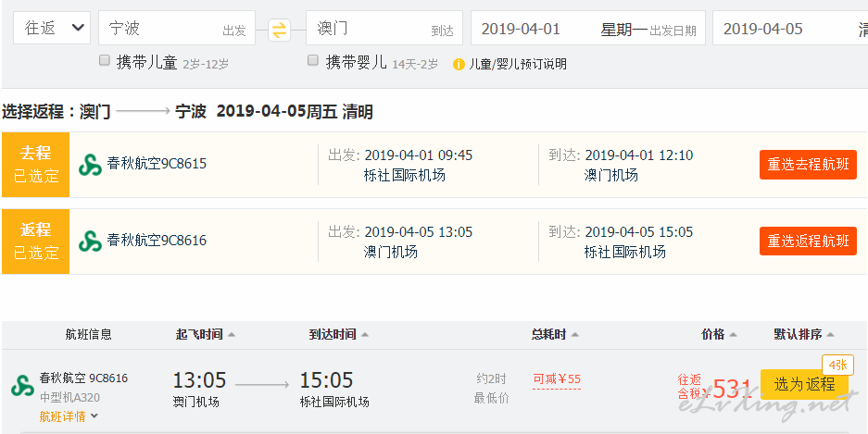Choose 默认排序 sorting
The image size is (868, 434).
point(804,334)
